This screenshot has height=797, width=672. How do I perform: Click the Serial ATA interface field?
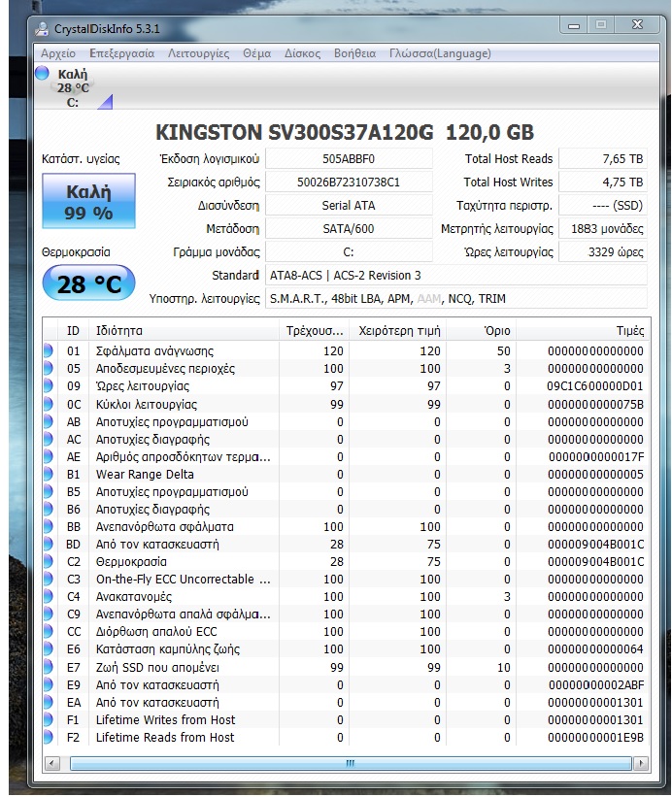point(349,206)
